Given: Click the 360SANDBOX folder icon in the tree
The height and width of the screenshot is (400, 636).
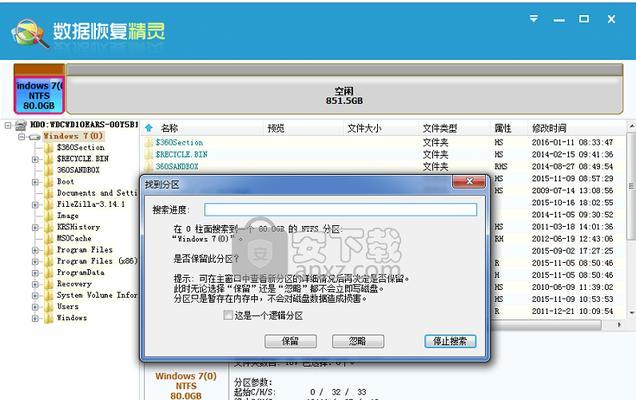Looking at the screenshot, I should pyautogui.click(x=49, y=170).
